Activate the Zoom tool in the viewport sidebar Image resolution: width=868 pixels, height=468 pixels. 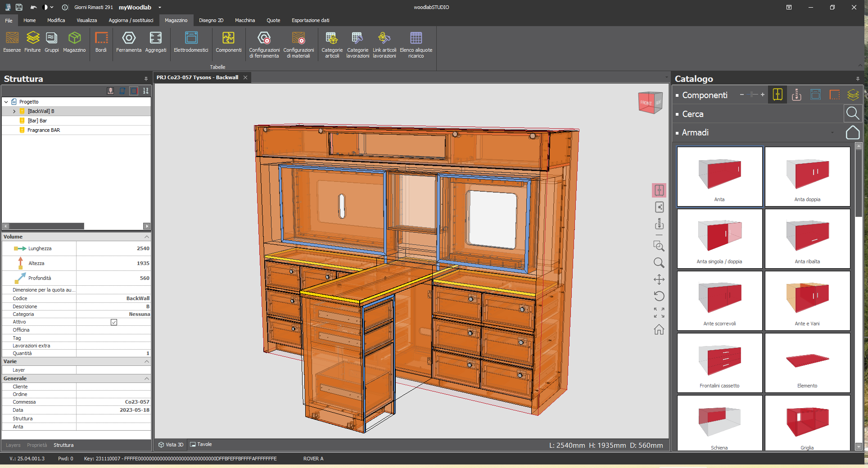pos(659,263)
